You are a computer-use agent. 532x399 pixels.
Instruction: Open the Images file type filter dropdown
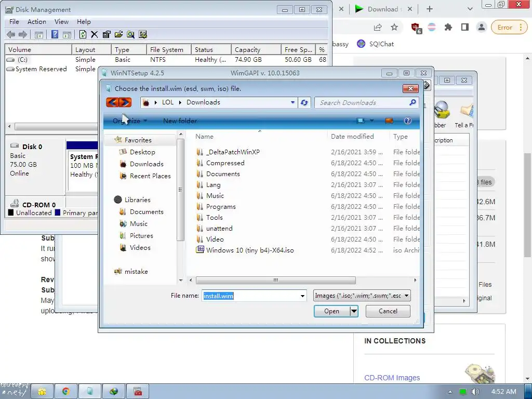coord(362,296)
